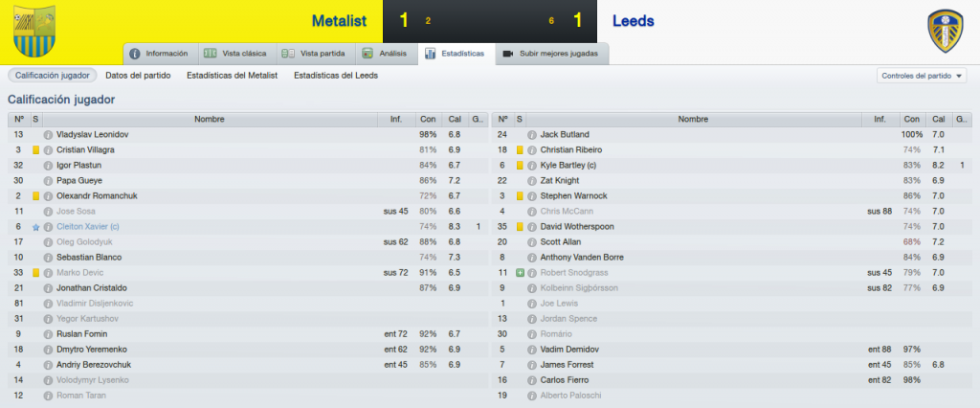
Task: Switch to the Información tab
Action: (x=160, y=54)
